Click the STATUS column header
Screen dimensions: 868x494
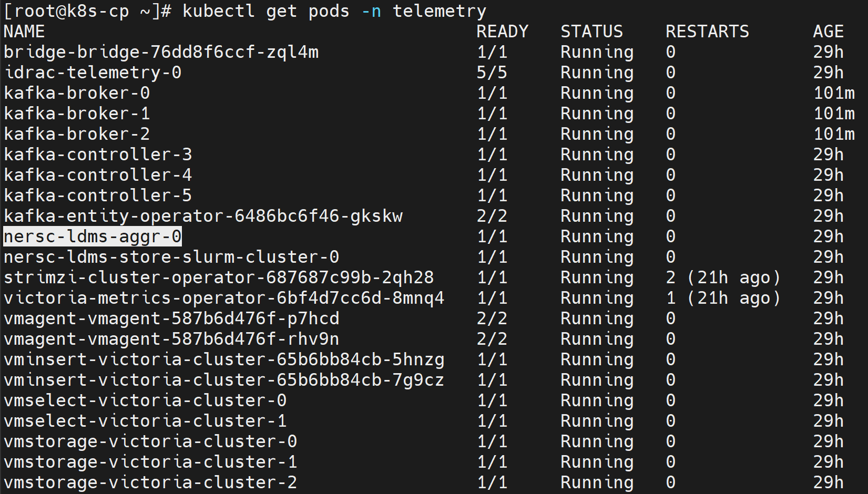[592, 32]
